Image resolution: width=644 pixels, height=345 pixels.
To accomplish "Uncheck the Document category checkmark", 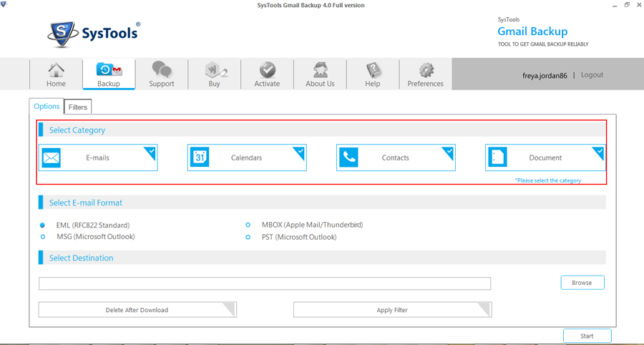I will point(599,151).
